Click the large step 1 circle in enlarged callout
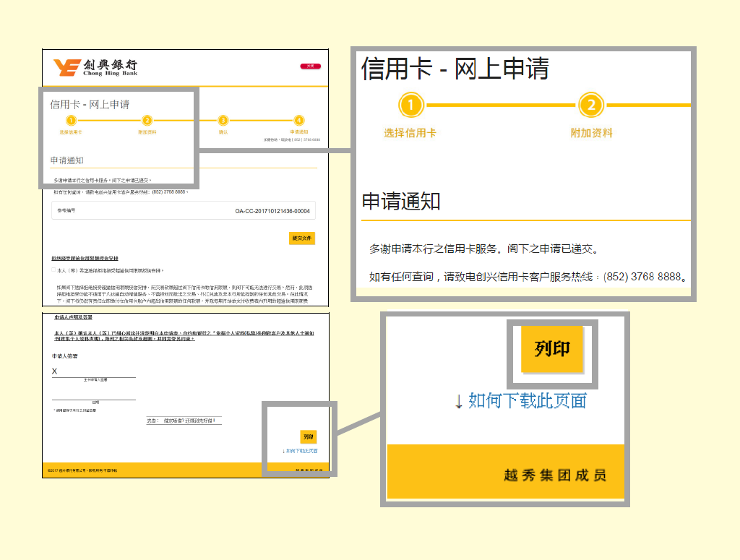 click(410, 105)
